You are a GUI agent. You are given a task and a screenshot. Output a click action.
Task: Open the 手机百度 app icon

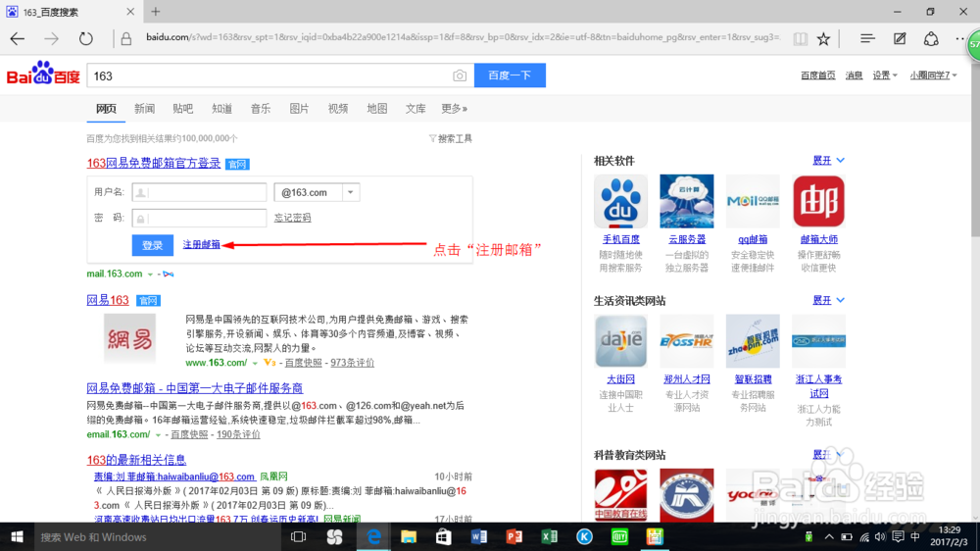point(620,201)
